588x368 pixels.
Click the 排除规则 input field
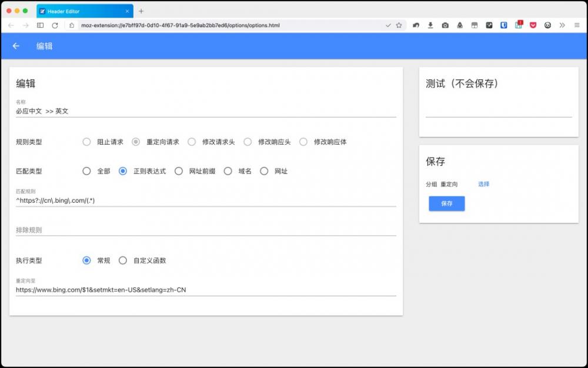tap(206, 230)
